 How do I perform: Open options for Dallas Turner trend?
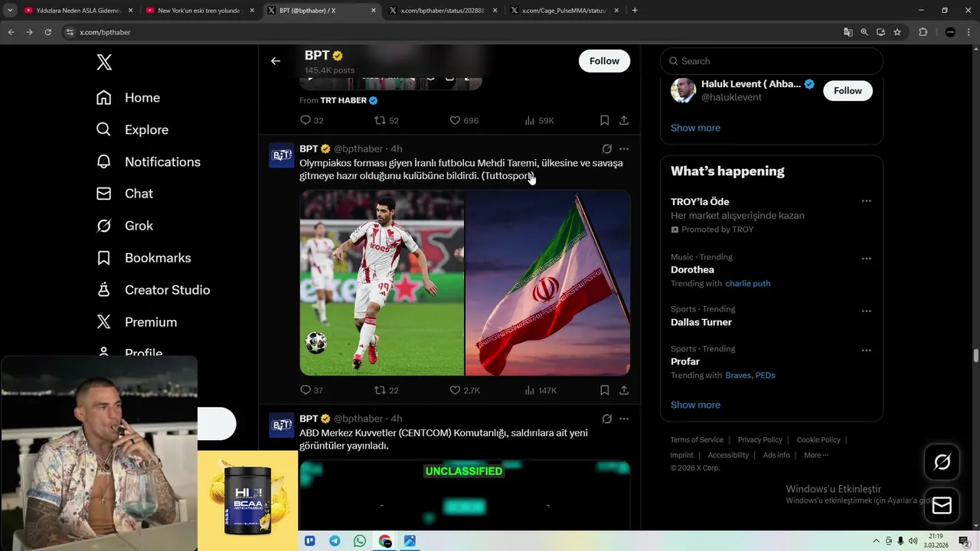coord(866,311)
